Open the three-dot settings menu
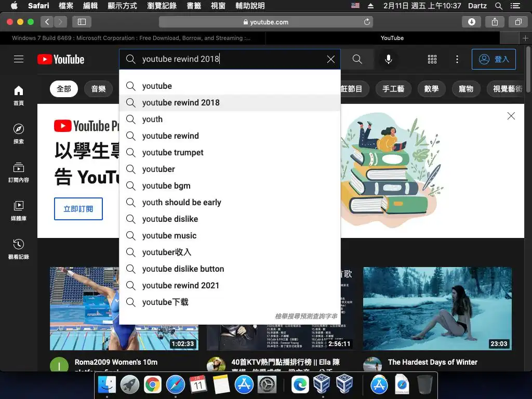 point(457,59)
